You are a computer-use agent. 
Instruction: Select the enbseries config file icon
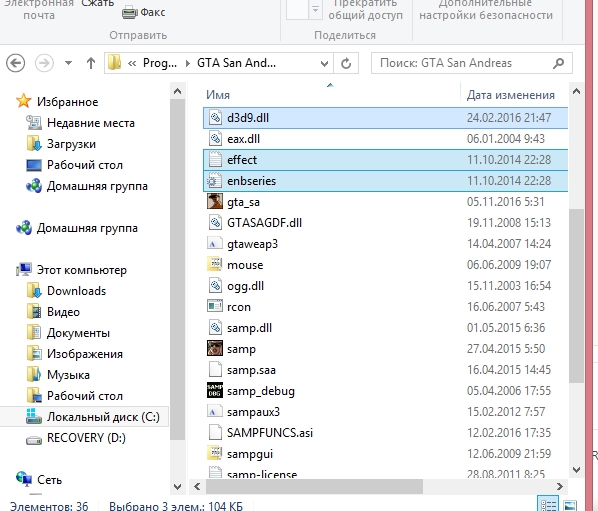pyautogui.click(x=214, y=181)
